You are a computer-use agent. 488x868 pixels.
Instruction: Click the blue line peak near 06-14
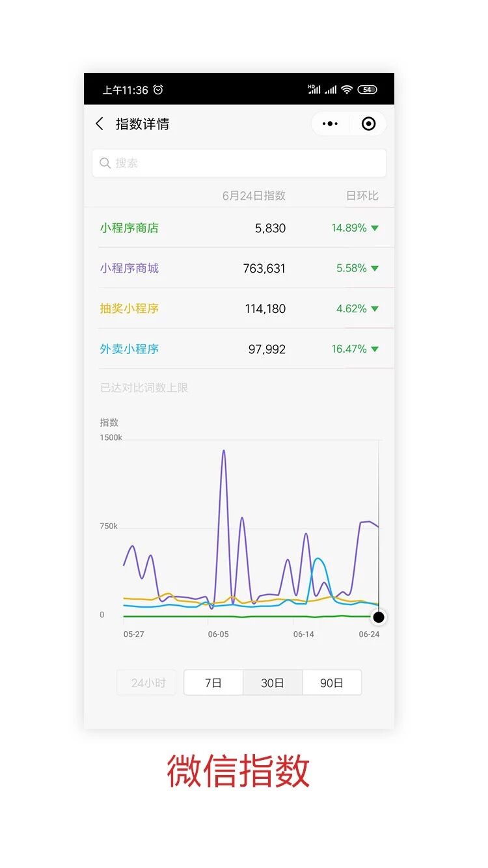click(x=318, y=559)
